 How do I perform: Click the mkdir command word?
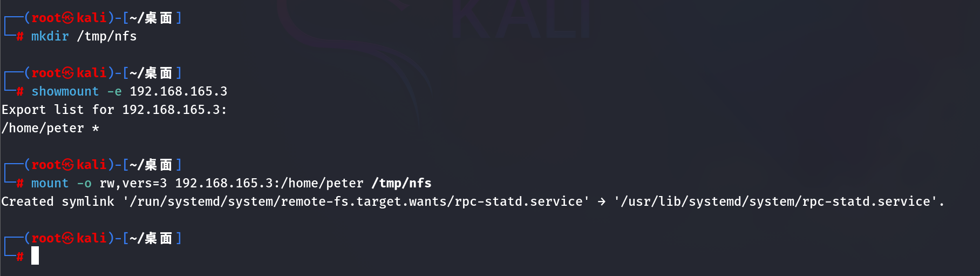tap(50, 36)
